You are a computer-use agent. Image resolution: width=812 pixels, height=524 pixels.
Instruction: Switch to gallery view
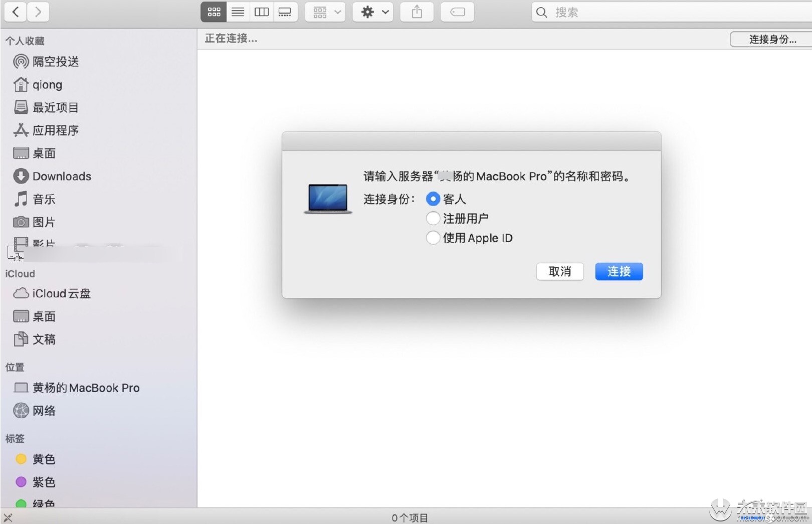[285, 12]
